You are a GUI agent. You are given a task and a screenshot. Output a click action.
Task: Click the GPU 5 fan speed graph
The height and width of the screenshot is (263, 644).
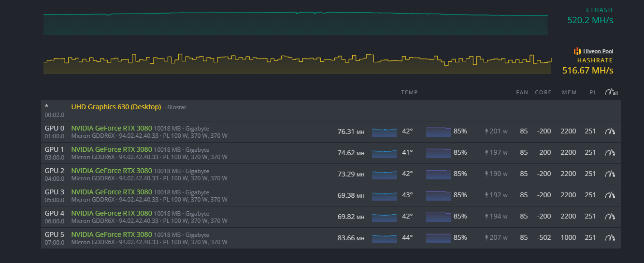(438, 238)
